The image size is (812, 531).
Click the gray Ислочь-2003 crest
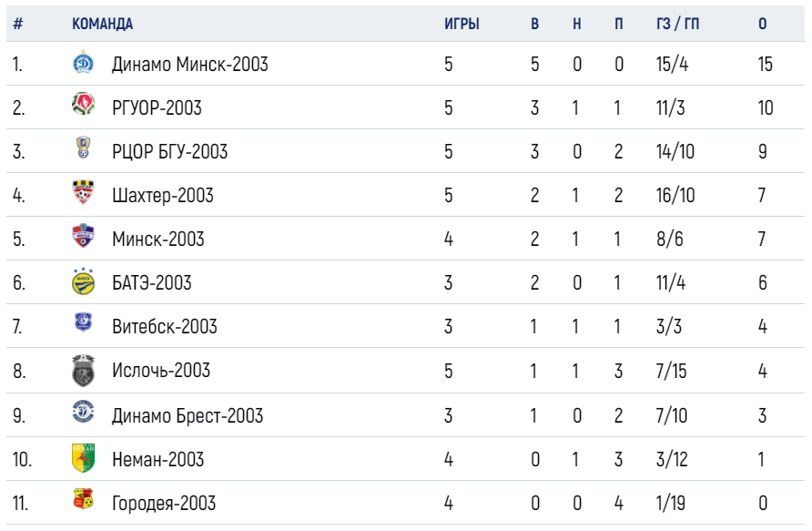coord(83,371)
